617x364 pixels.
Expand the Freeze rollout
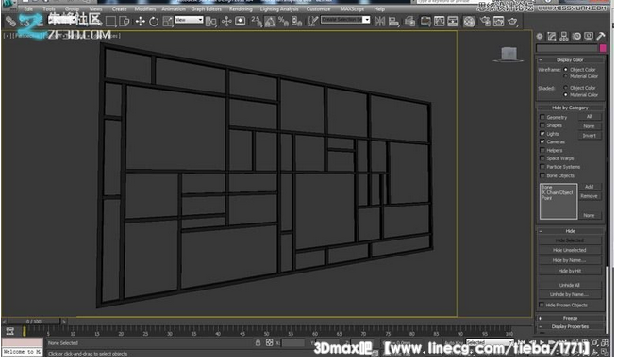[x=570, y=318]
